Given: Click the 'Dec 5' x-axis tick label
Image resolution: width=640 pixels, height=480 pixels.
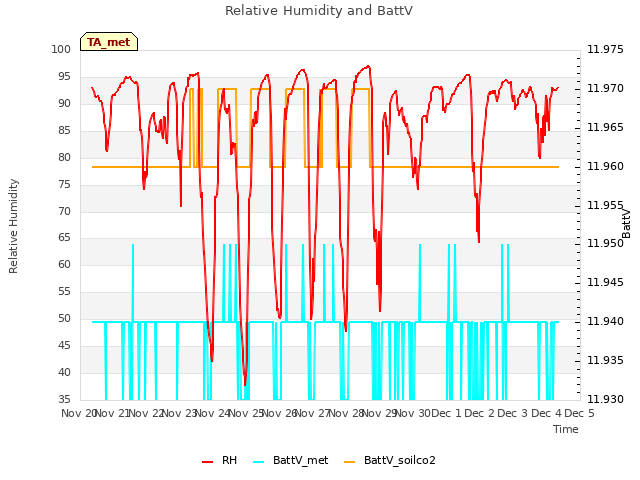Looking at the screenshot, I should click(579, 413).
